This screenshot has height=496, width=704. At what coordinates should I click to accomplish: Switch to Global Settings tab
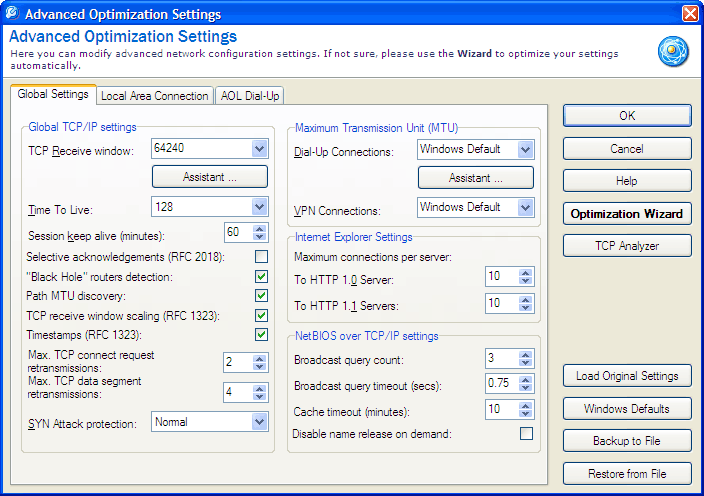point(53,94)
